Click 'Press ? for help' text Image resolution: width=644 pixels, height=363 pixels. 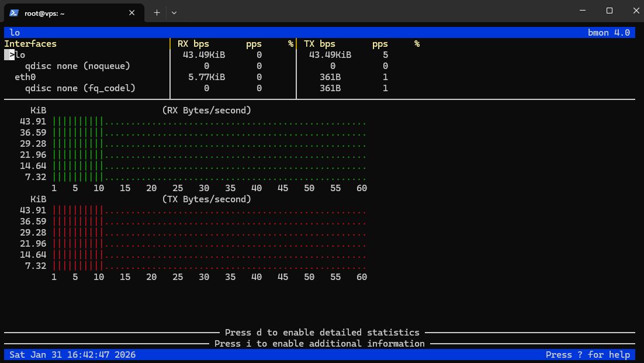coord(587,355)
